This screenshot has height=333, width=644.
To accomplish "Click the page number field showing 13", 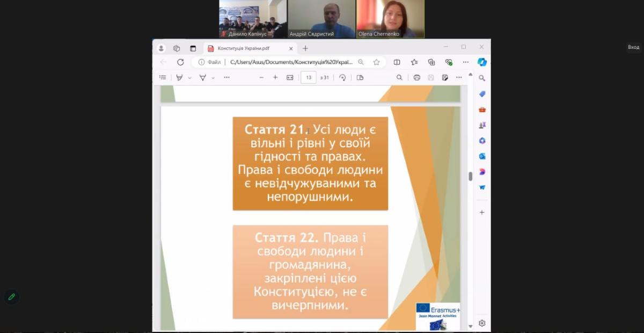I will pyautogui.click(x=309, y=77).
